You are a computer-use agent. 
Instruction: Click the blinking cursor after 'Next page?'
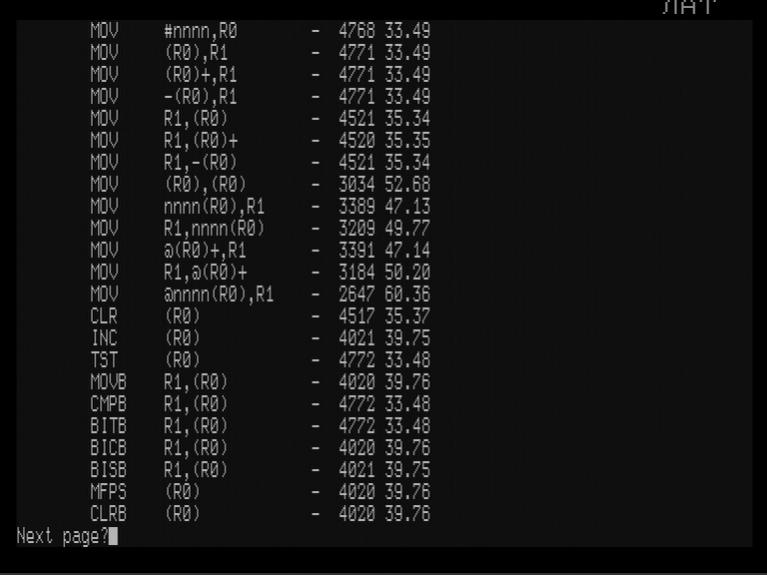pos(113,536)
